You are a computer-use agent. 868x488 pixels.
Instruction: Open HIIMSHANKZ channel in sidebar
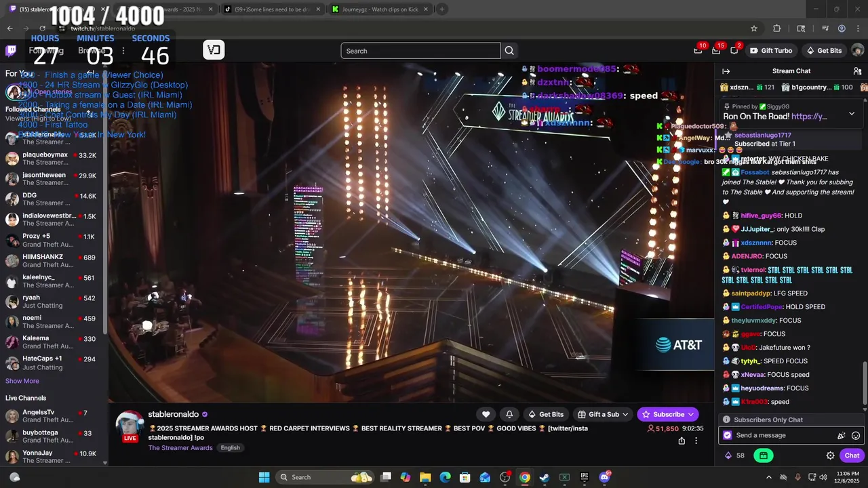pos(53,261)
